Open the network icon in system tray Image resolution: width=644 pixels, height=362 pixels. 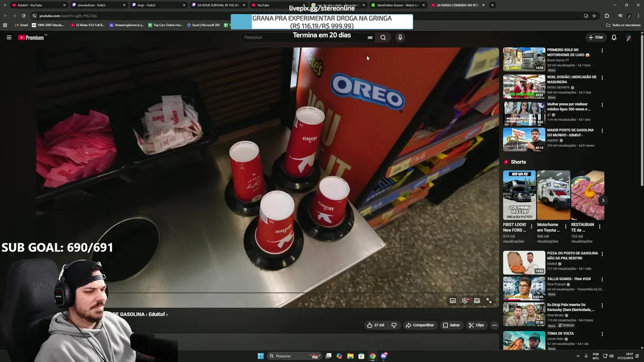tap(604, 356)
